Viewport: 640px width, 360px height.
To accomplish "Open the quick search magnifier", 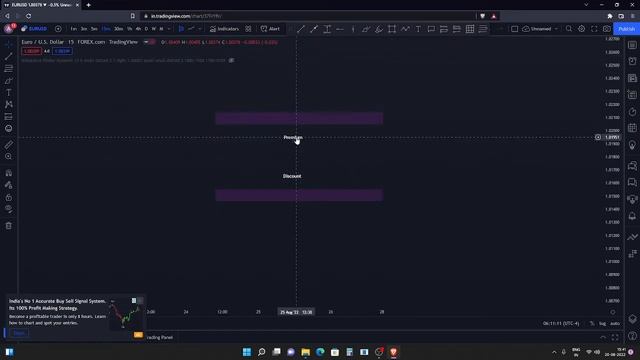I will (569, 29).
